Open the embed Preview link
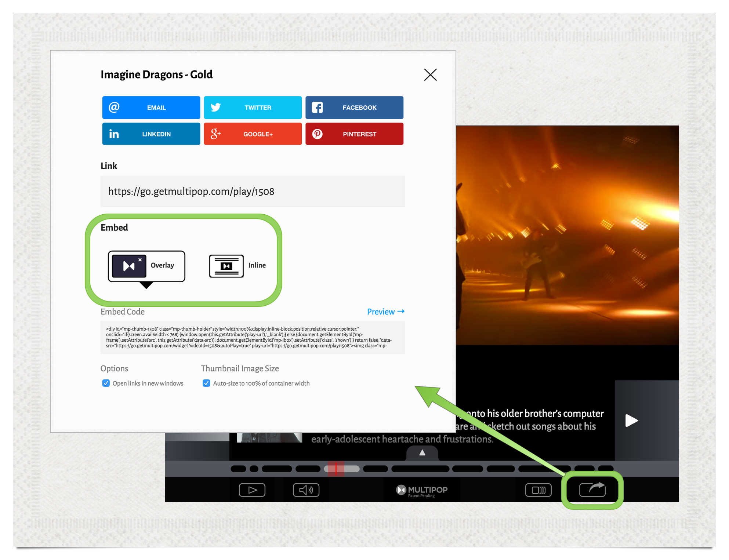729x560 pixels. pos(385,312)
